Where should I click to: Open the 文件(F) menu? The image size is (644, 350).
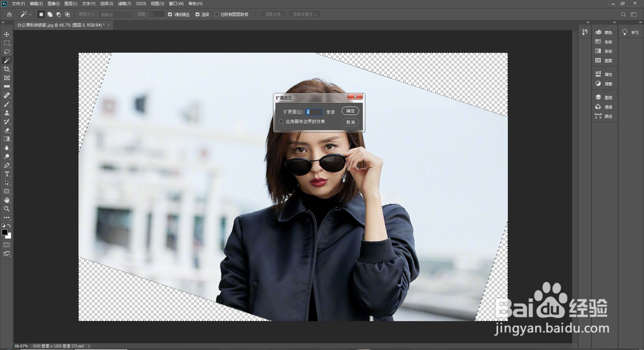click(18, 4)
